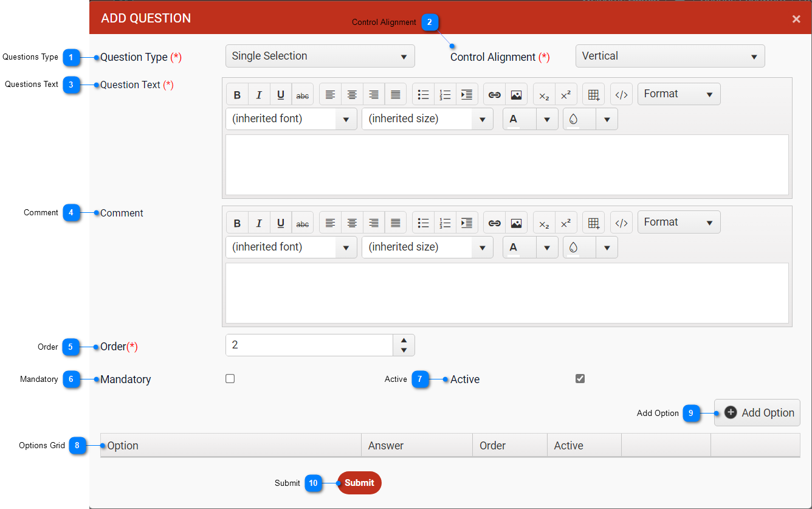Expand background color arrow in Question Text editor
This screenshot has width=812, height=509.
tap(607, 119)
